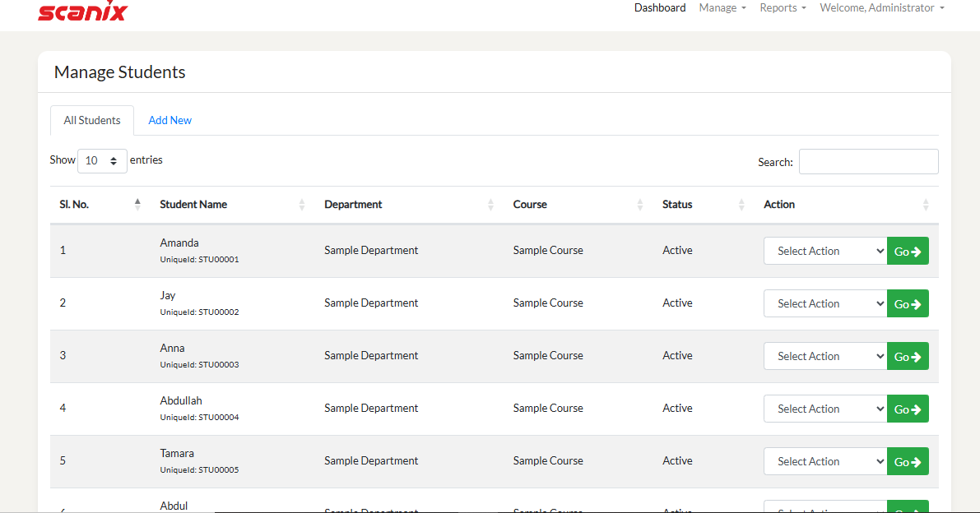The image size is (980, 513).
Task: Click the Scanix logo
Action: point(82,12)
